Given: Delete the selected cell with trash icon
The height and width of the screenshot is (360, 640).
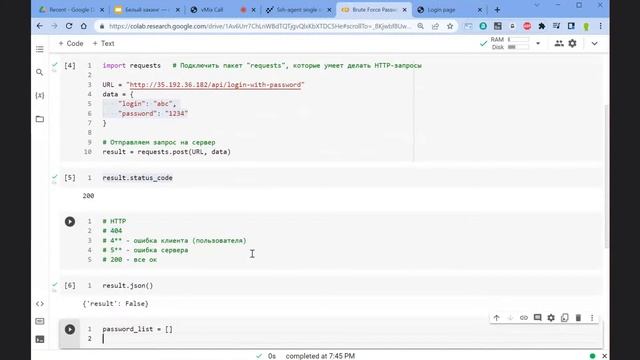Looking at the screenshot, I should click(578, 318).
